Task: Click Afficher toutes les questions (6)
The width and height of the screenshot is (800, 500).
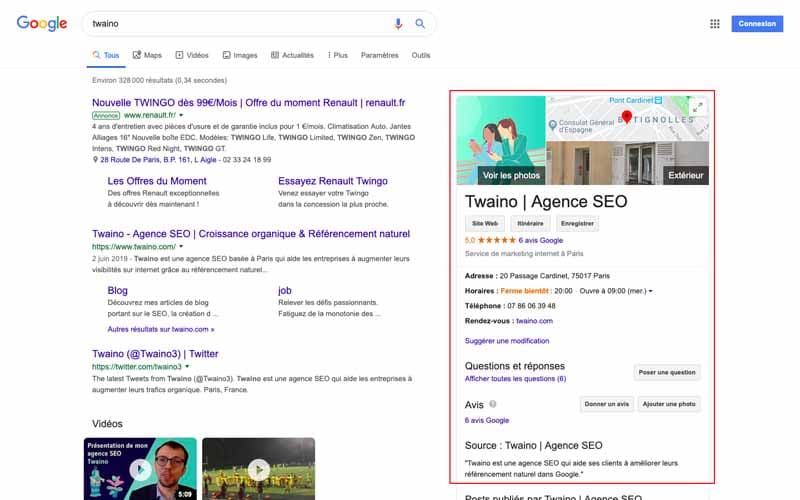Action: pyautogui.click(x=515, y=379)
